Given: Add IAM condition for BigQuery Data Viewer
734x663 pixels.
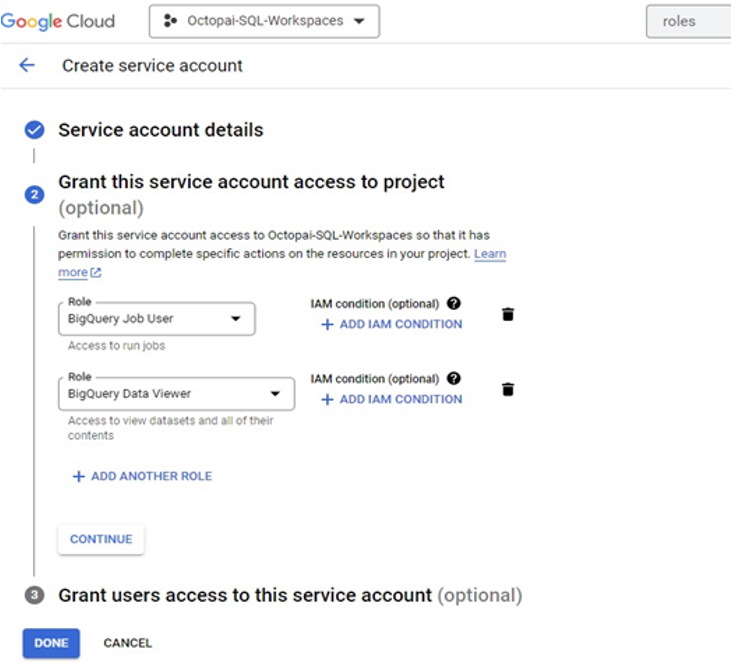Looking at the screenshot, I should [x=391, y=399].
